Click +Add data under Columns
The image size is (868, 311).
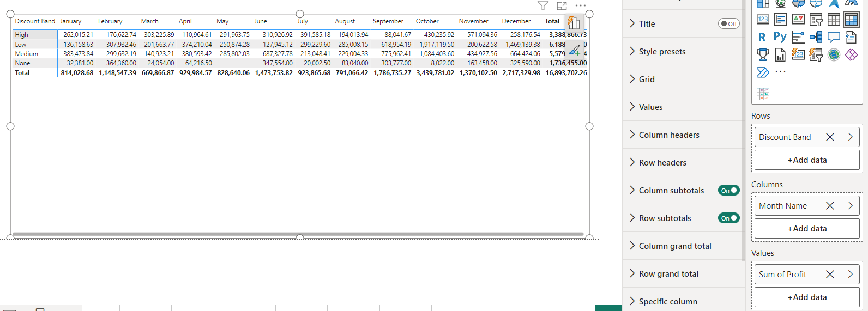807,229
